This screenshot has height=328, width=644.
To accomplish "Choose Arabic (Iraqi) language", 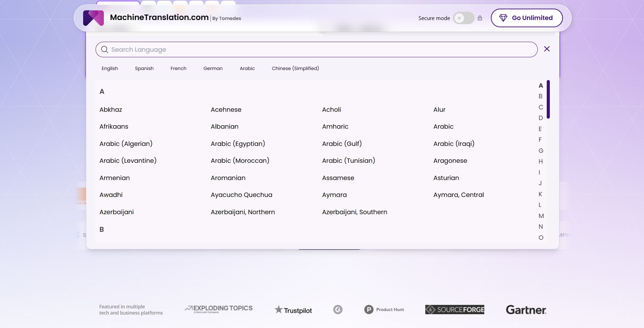I will coord(454,144).
